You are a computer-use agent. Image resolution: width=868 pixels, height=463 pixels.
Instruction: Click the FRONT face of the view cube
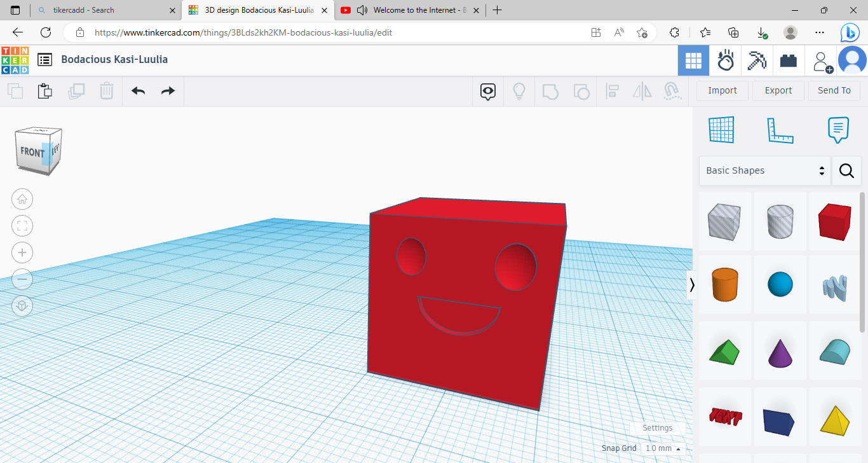pyautogui.click(x=31, y=152)
